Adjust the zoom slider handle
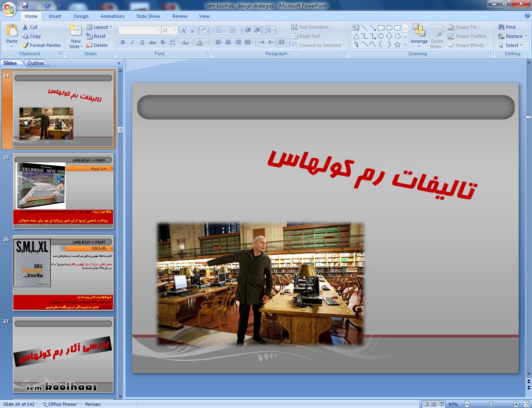 [x=491, y=404]
